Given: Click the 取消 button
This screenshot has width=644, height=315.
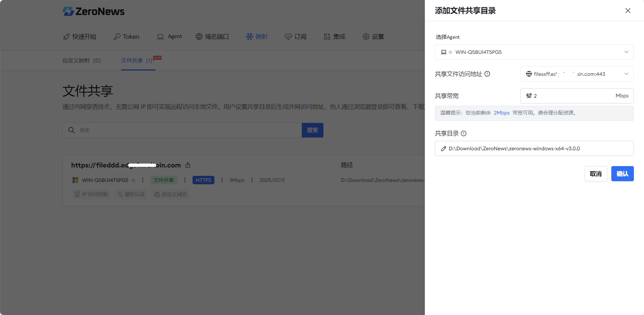Looking at the screenshot, I should point(596,174).
